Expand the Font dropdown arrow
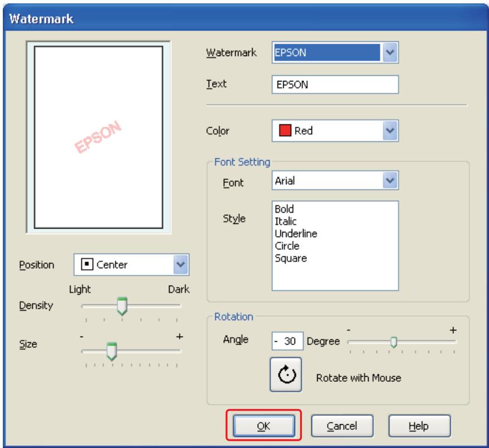This screenshot has width=489, height=448. [x=390, y=180]
